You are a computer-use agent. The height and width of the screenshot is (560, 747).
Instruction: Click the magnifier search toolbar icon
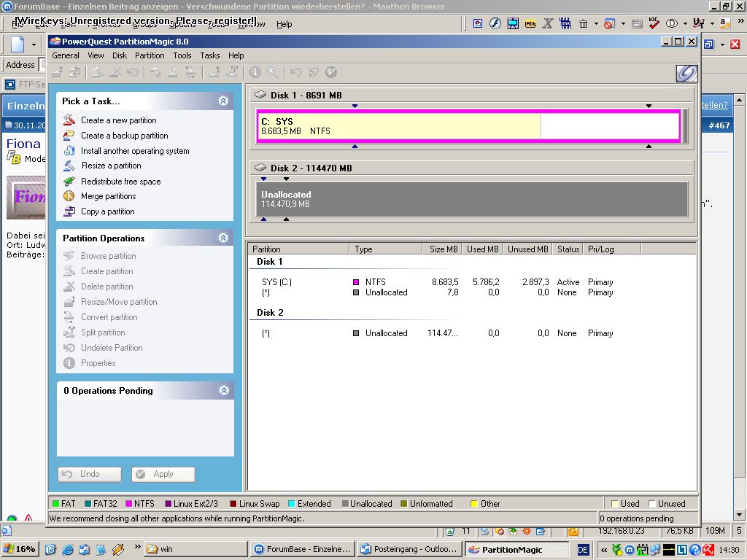273,72
